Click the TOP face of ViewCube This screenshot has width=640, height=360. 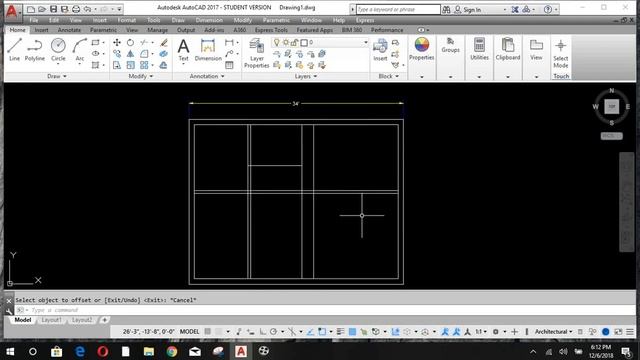click(611, 107)
